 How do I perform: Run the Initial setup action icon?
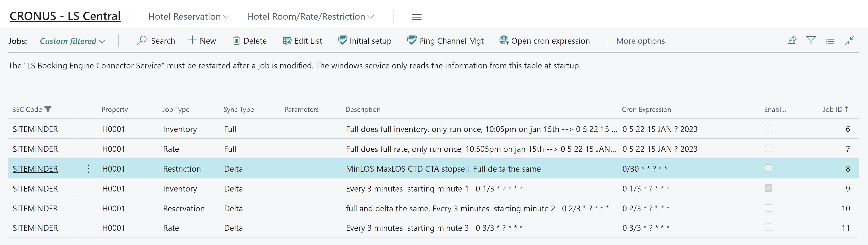point(342,40)
